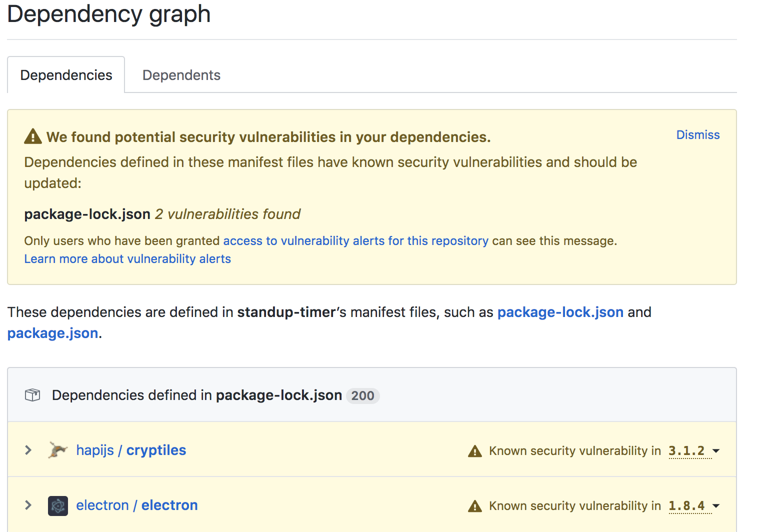Viewport: 765px width, 532px height.
Task: Open package-lock.json manifest file link
Action: 560,312
